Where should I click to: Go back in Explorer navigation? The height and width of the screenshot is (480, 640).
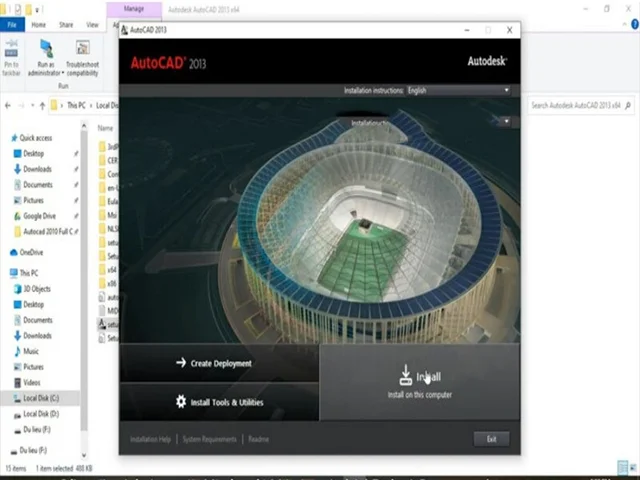(x=8, y=105)
